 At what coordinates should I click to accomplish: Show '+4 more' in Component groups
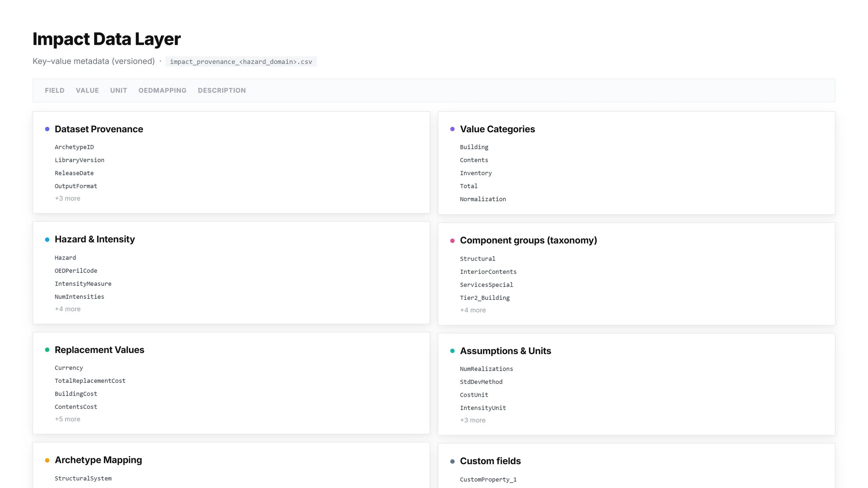point(473,310)
